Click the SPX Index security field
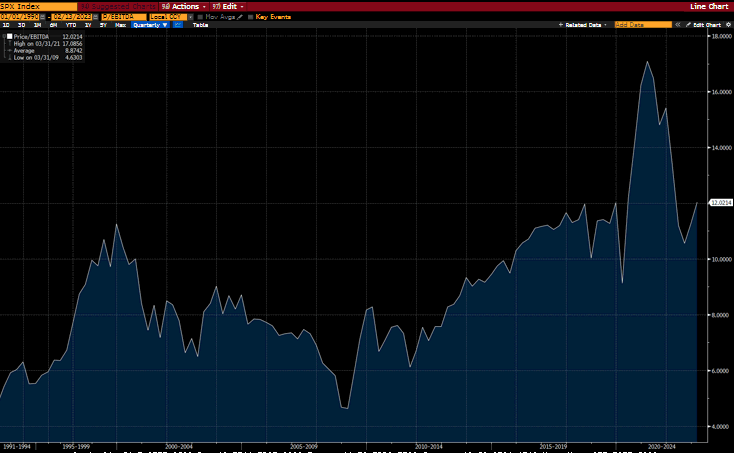 coord(38,7)
